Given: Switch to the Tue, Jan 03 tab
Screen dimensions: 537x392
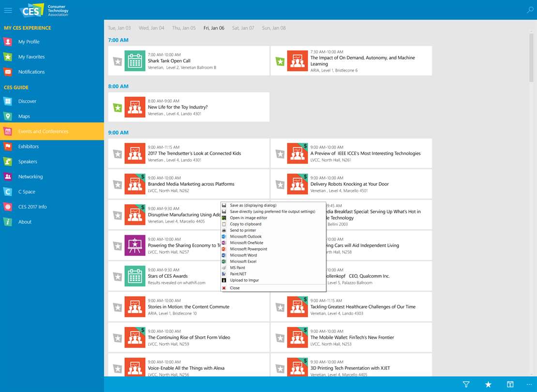Looking at the screenshot, I should (119, 28).
